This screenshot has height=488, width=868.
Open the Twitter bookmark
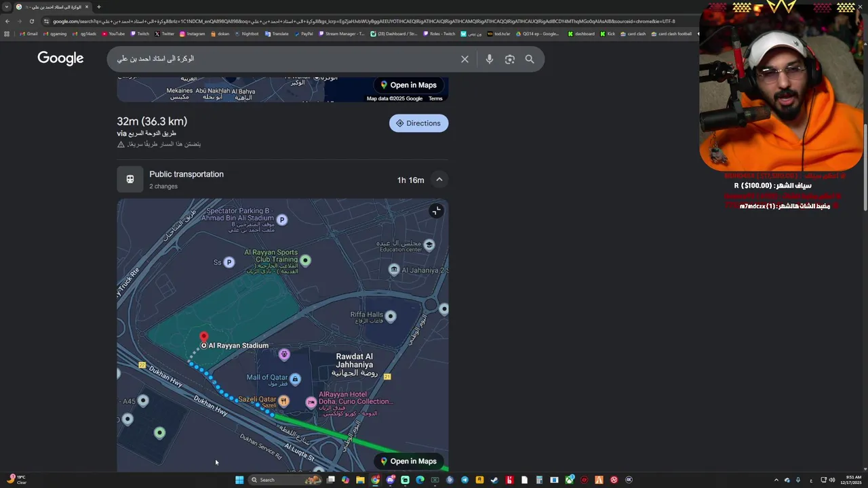165,34
